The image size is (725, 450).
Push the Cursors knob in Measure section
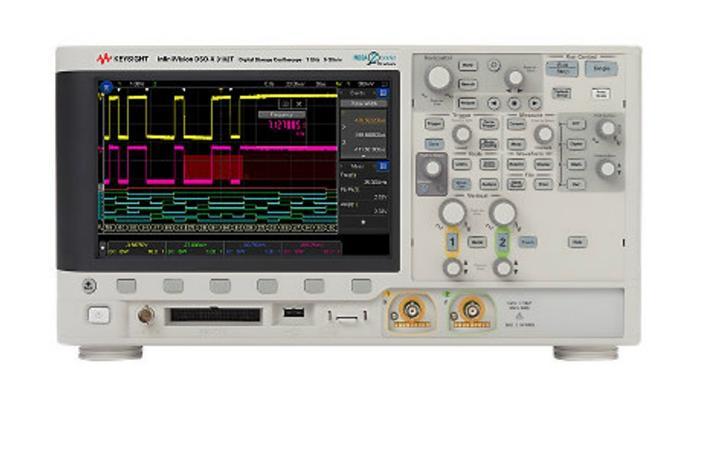pyautogui.click(x=544, y=134)
